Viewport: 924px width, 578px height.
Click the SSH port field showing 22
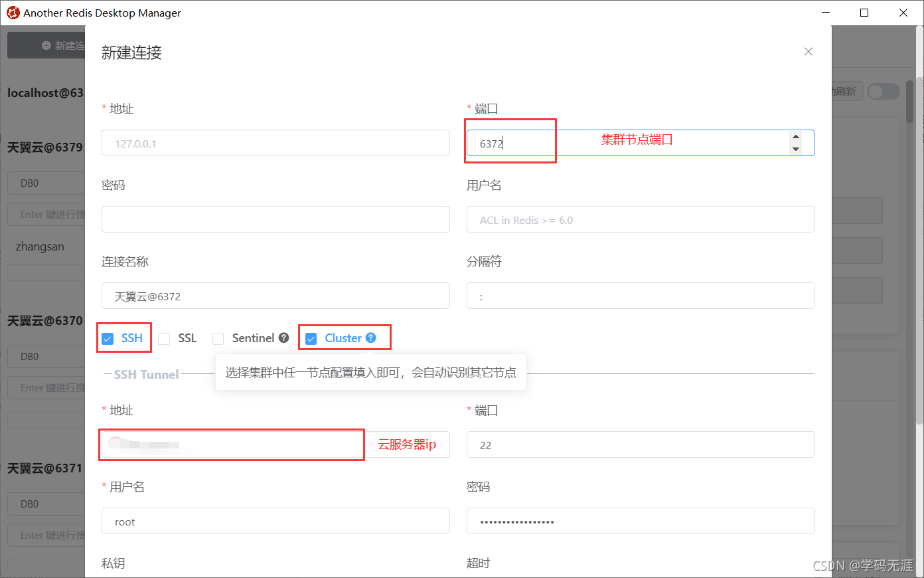click(641, 444)
